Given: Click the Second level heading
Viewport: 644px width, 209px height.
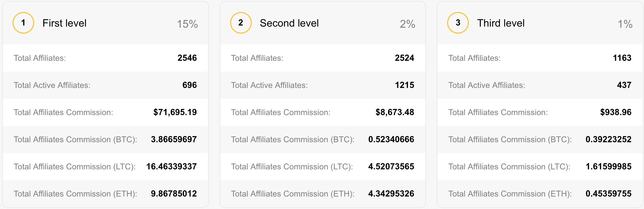Looking at the screenshot, I should pyautogui.click(x=289, y=23).
